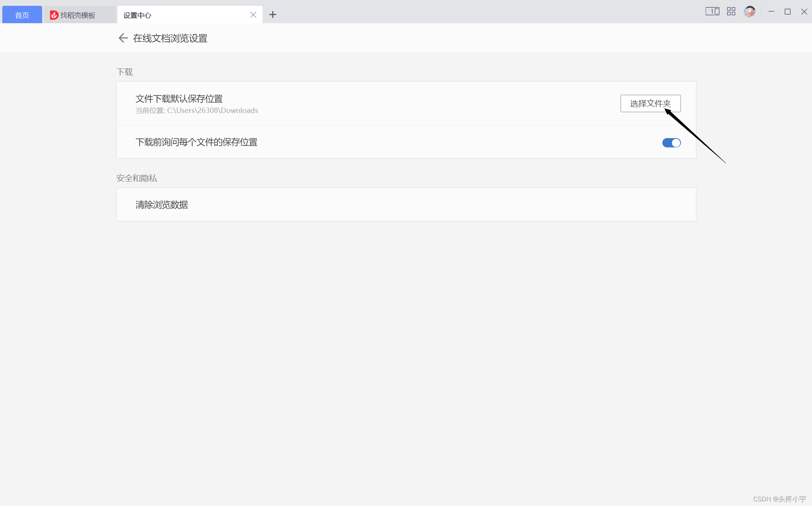Image resolution: width=812 pixels, height=506 pixels.
Task: Open the four-squares app grid icon
Action: tap(731, 12)
